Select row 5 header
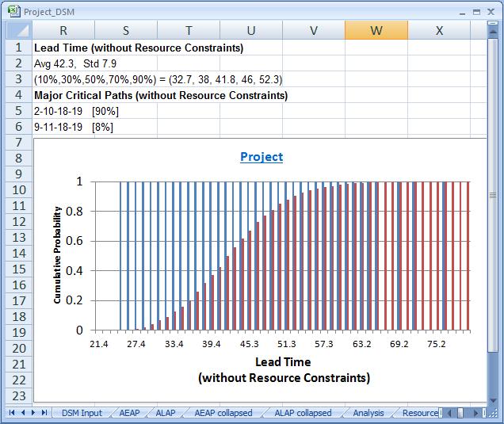Viewport: 504px width, 424px height. click(19, 111)
